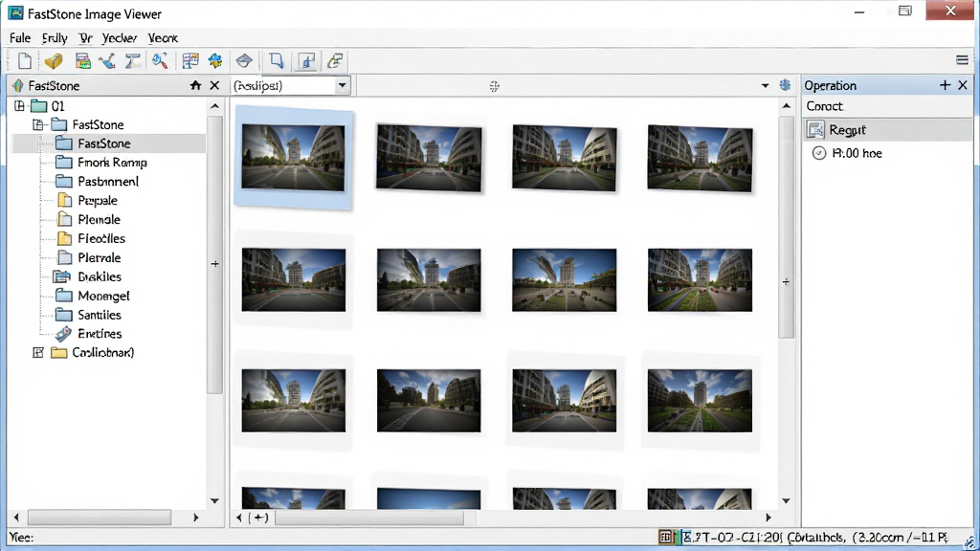Select the highlighted FastStone subfolder

coord(103,143)
